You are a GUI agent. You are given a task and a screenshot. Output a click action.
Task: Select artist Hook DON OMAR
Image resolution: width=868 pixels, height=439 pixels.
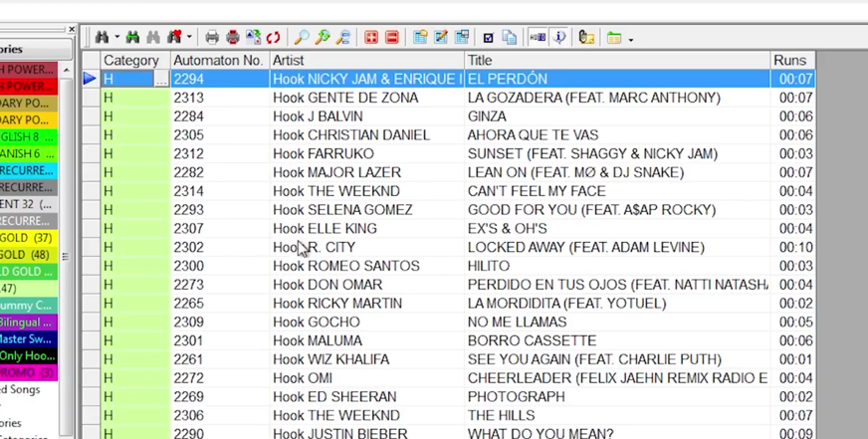[x=327, y=285]
